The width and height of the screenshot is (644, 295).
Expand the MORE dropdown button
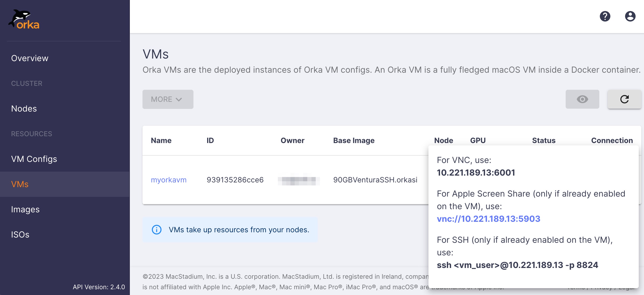coord(168,99)
